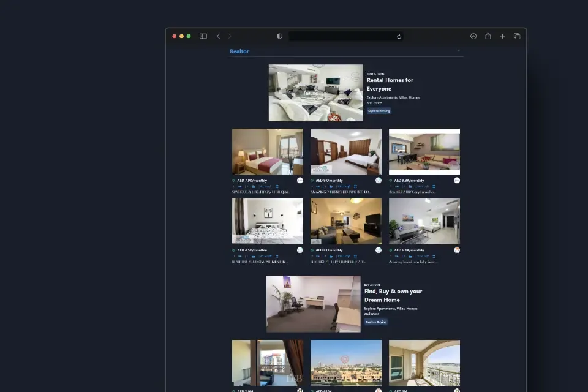Open the "AMAZINGLY FURNISHED TWO BED RO..." listing title
This screenshot has height=392, width=588.
340,192
